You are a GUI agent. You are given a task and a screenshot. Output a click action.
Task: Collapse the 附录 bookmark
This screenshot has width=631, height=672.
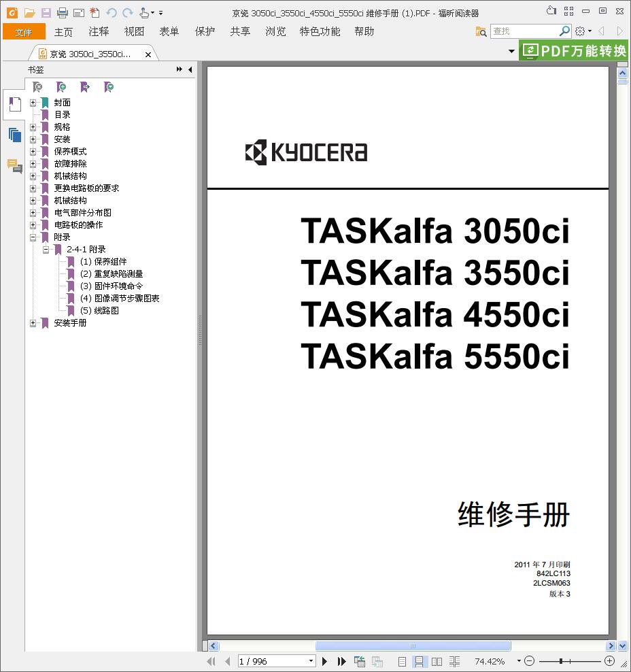click(x=33, y=237)
